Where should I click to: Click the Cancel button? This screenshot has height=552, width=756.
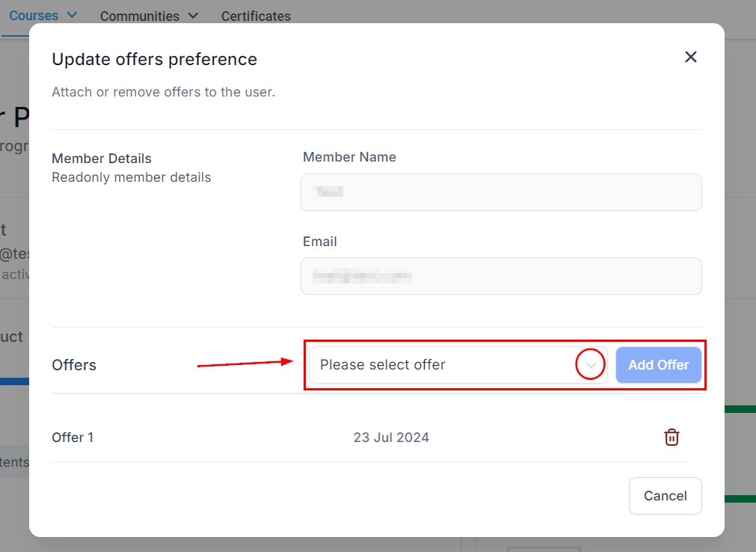click(x=665, y=496)
